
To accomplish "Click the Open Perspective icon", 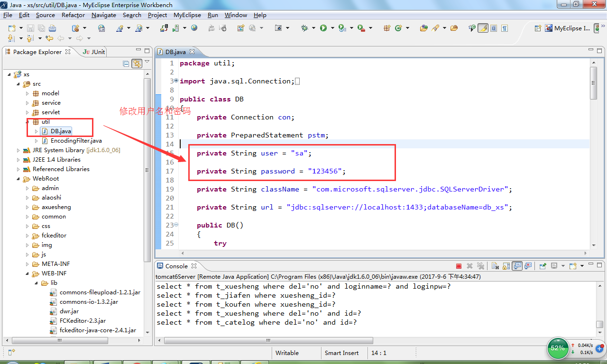I will [x=538, y=28].
